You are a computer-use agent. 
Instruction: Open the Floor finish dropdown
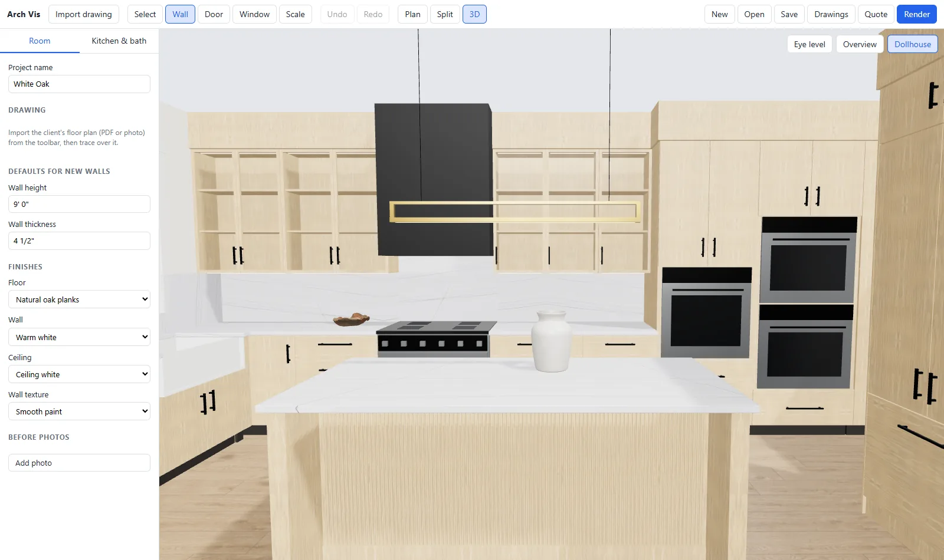coord(79,299)
